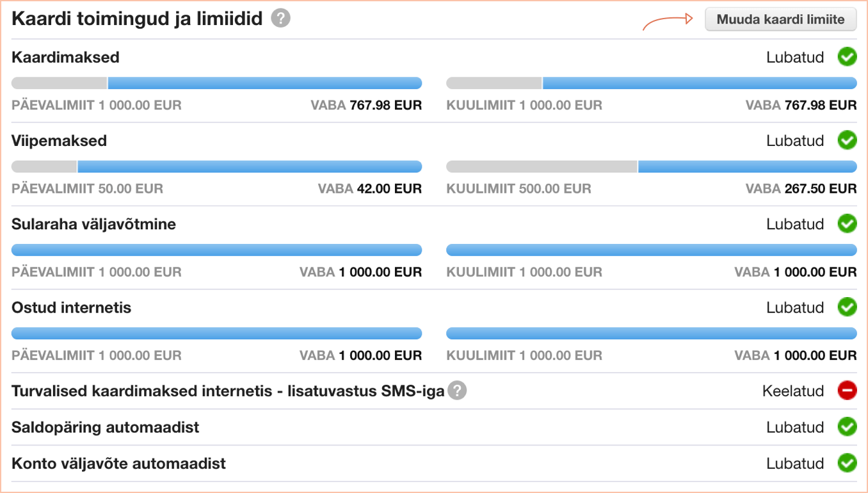Screen dimensions: 868x493
Task: Select the Viipemaksed row heading
Action: (59, 140)
